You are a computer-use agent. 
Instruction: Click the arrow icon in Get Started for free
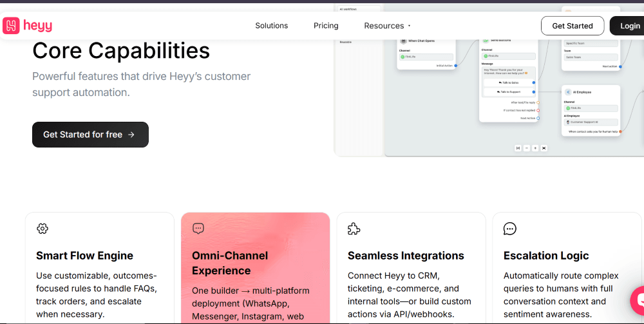tap(131, 135)
